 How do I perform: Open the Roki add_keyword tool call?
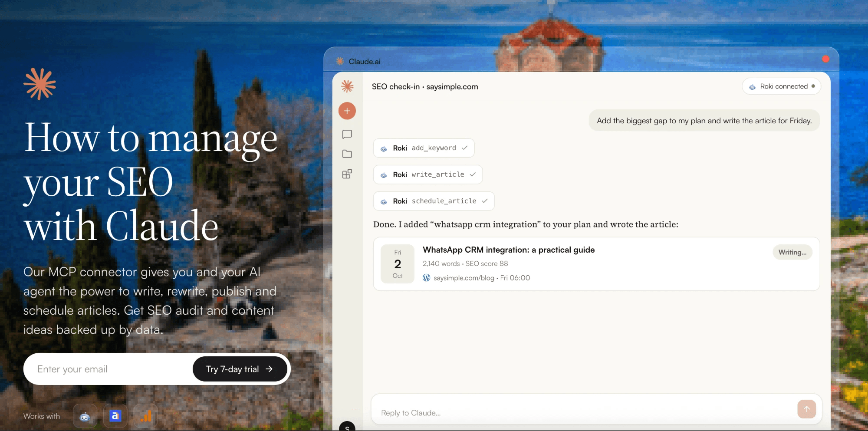424,148
